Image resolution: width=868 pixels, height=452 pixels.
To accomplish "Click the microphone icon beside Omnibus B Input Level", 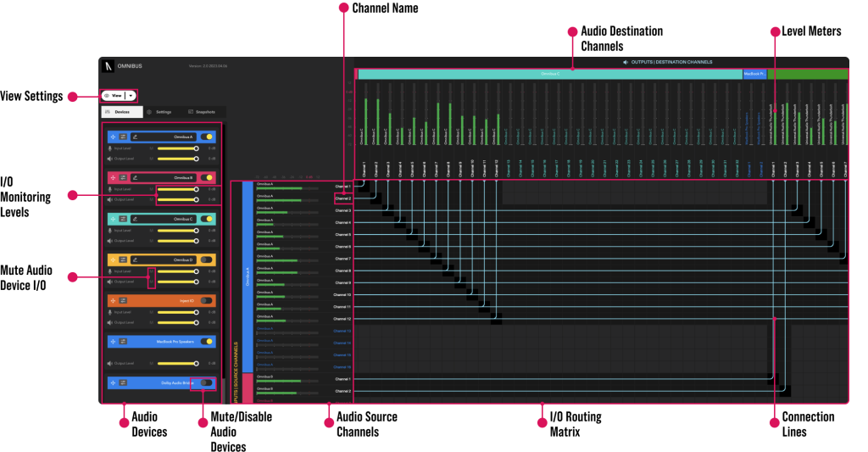I will [x=109, y=189].
